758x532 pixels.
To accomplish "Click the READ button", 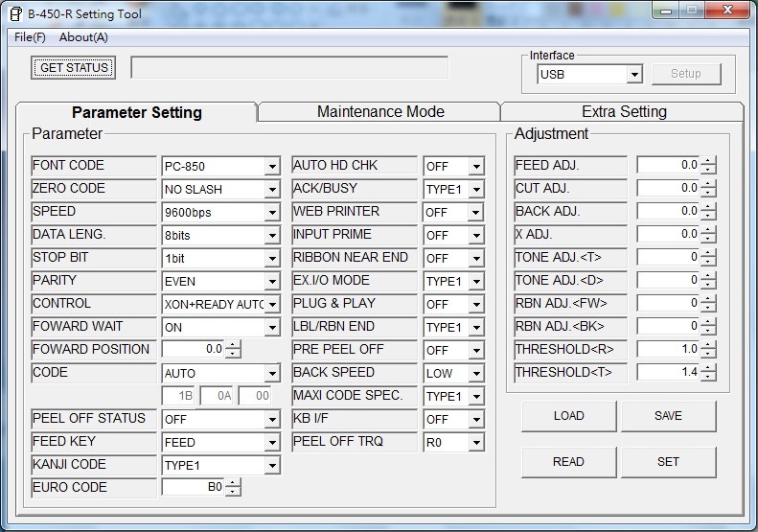I will coord(568,462).
